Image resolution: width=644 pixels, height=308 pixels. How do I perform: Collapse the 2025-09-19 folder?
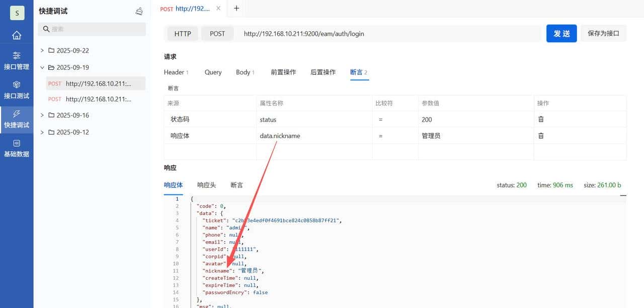pyautogui.click(x=42, y=67)
